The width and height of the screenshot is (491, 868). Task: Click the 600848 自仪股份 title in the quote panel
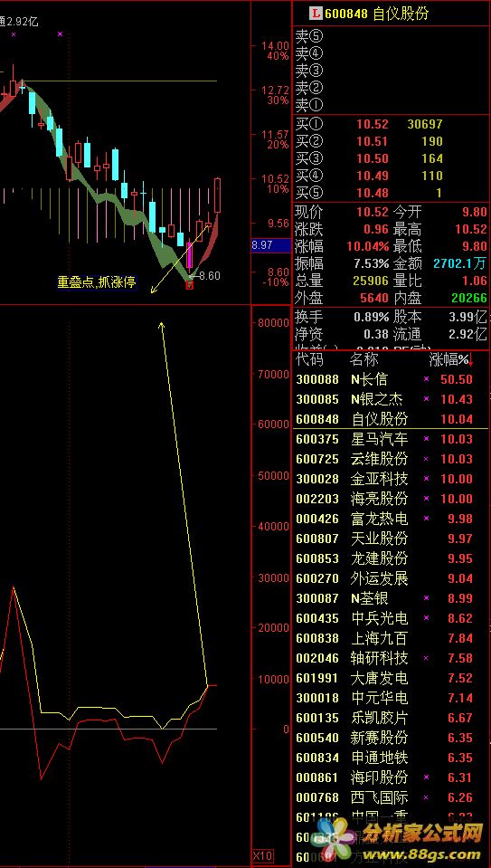[x=376, y=14]
